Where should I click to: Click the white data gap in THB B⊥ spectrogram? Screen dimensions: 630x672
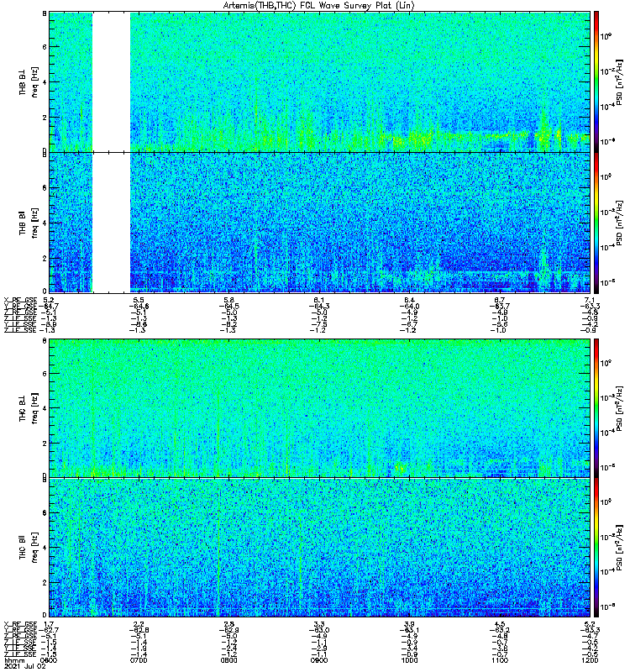point(112,81)
